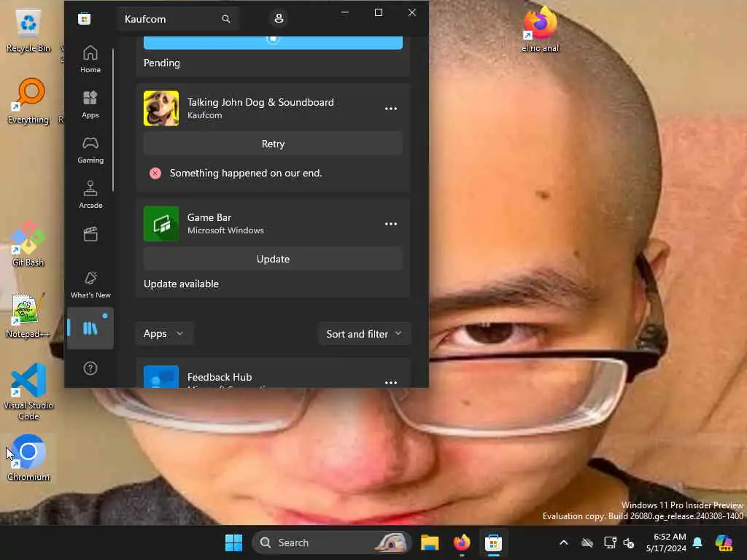
Task: Open more options for Feedback Hub
Action: point(391,382)
